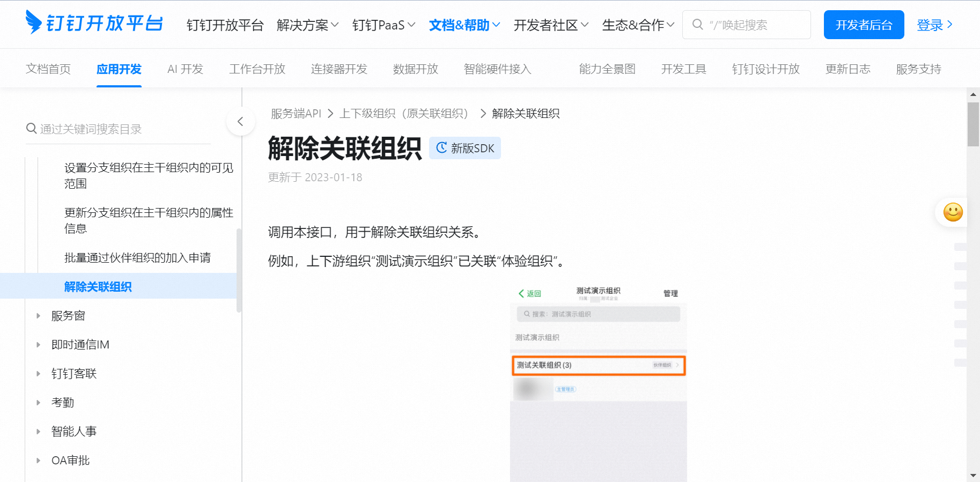Switch to the AI 开发 tab

point(185,69)
